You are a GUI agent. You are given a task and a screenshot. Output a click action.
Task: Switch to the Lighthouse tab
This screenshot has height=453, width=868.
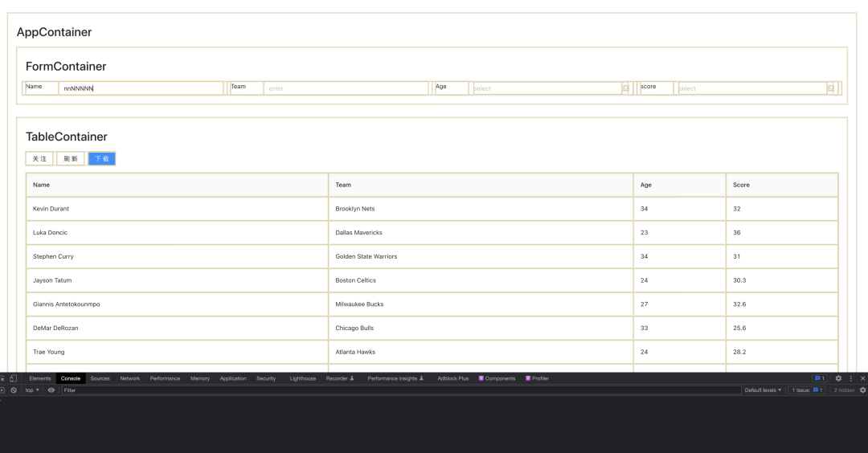[303, 378]
